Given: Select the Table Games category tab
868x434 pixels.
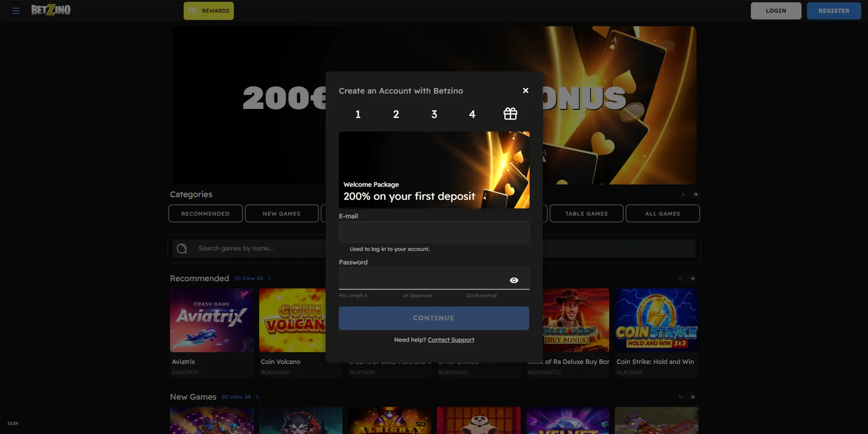Looking at the screenshot, I should click(586, 214).
